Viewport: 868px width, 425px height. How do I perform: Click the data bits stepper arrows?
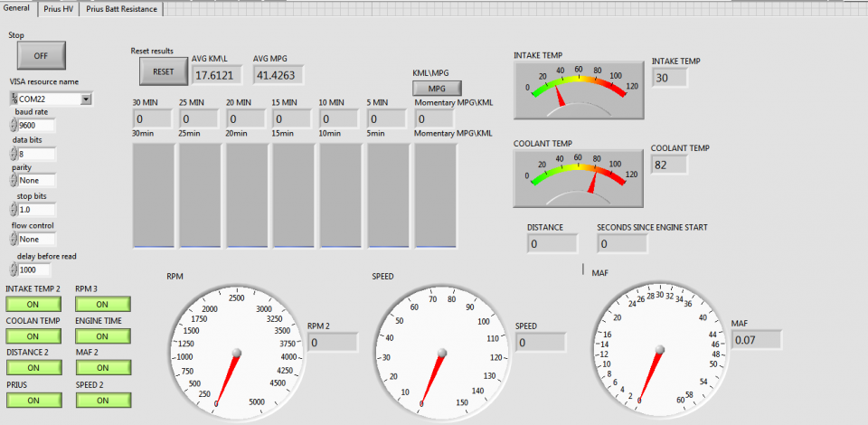click(14, 154)
